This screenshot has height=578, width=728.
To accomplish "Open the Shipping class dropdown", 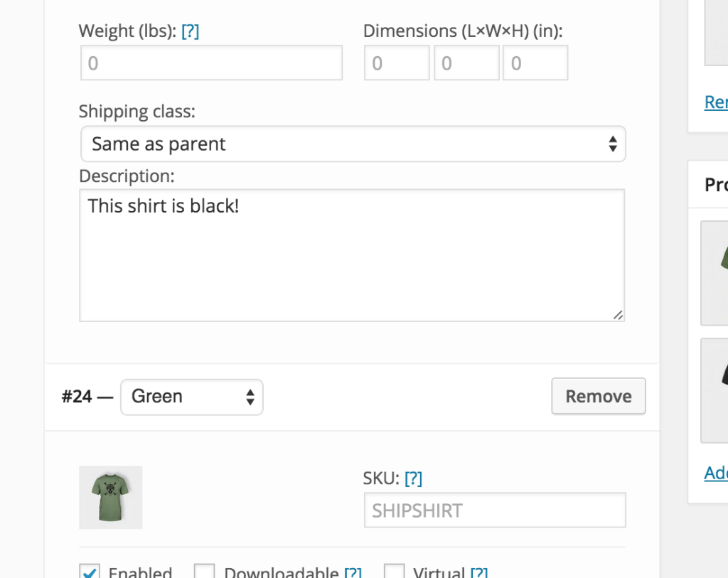I will tap(352, 144).
